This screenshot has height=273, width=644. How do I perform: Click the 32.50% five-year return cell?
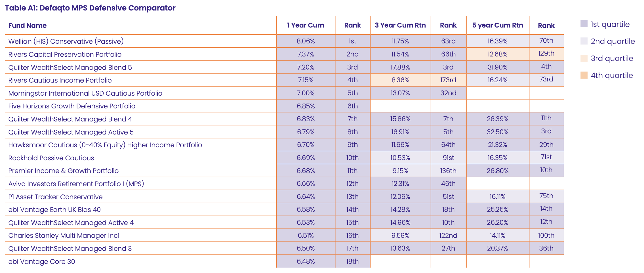tap(497, 132)
